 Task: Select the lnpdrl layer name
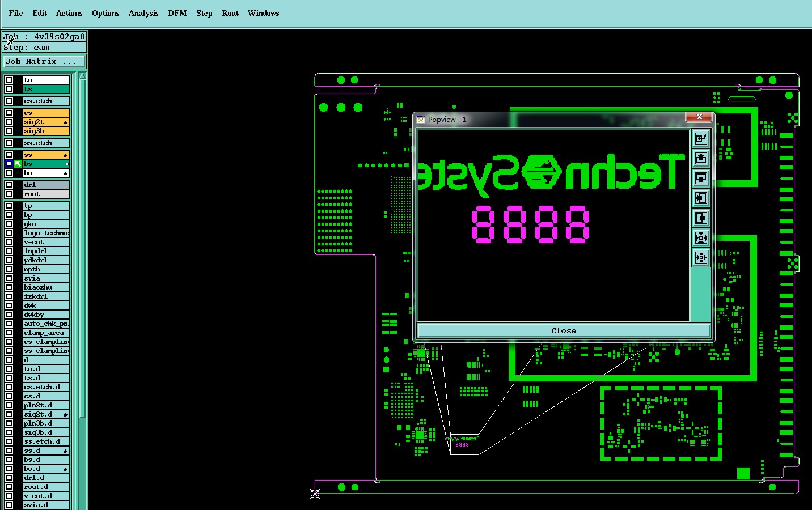(46, 251)
